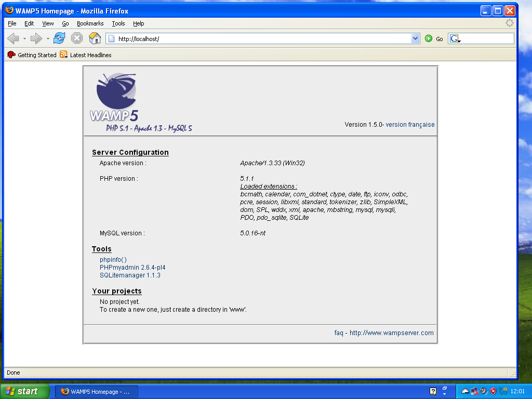Click the Latest Headlines RSS feed icon
The width and height of the screenshot is (532, 399).
tap(64, 54)
